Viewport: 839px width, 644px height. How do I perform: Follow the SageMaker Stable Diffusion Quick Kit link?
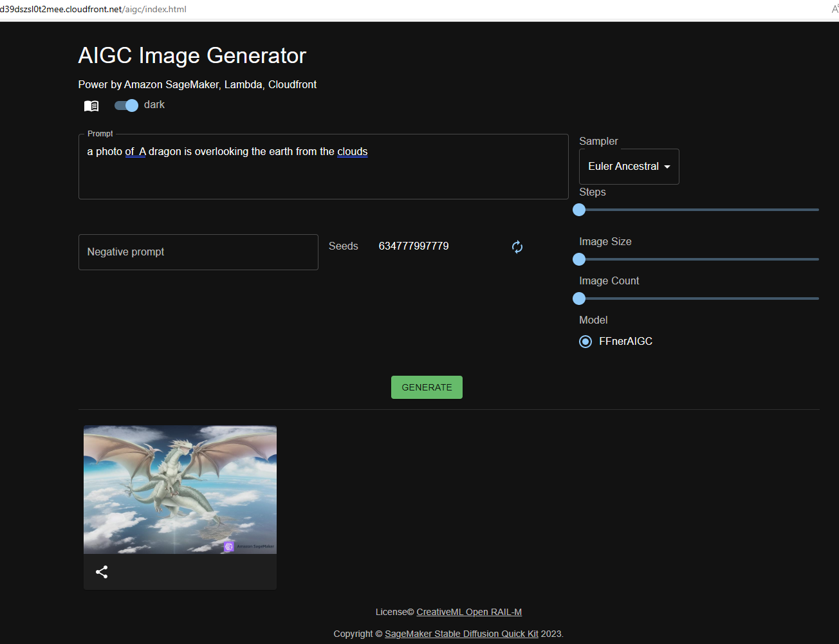tap(461, 634)
